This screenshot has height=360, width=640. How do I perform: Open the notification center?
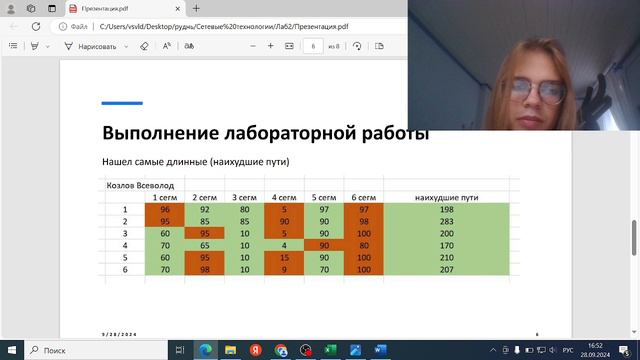pos(624,350)
